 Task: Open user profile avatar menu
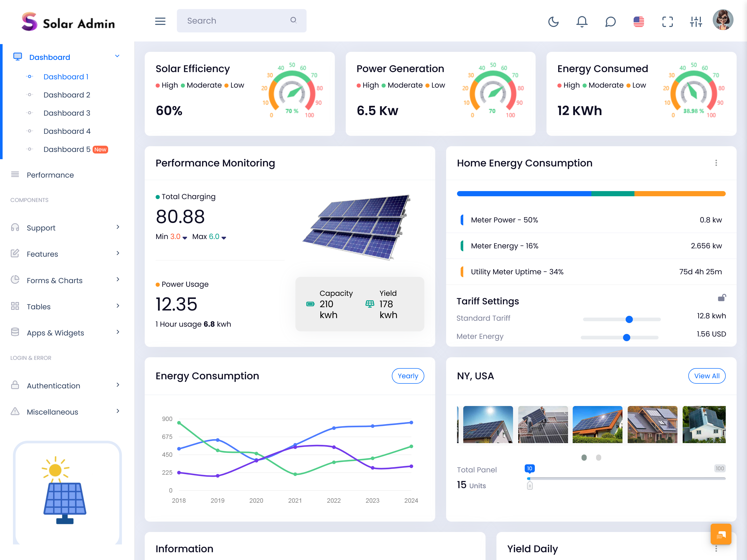723,20
